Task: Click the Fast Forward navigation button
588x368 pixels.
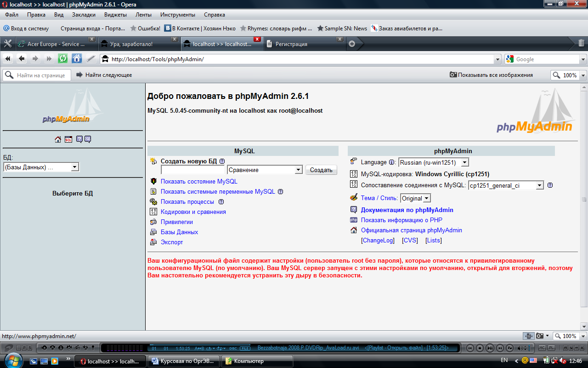Action: coord(49,59)
